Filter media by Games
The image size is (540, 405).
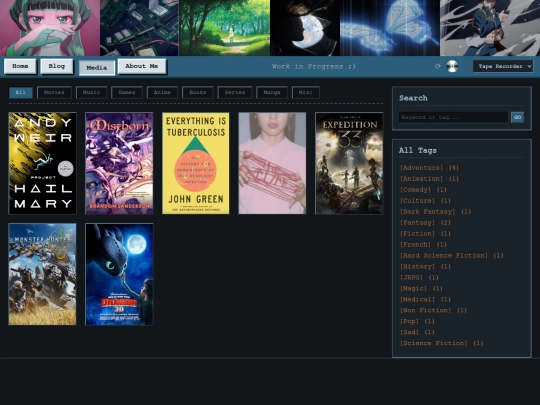127,92
